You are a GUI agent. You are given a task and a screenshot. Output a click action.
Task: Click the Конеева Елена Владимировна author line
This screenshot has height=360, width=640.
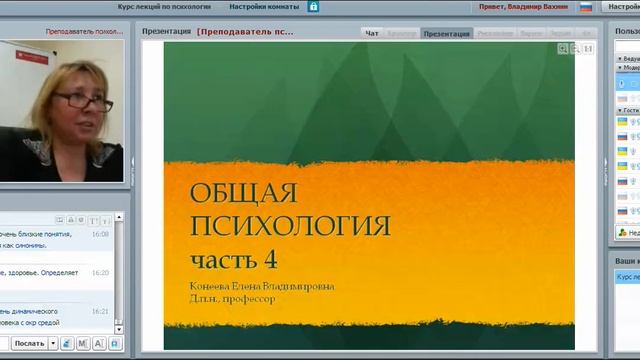click(262, 286)
